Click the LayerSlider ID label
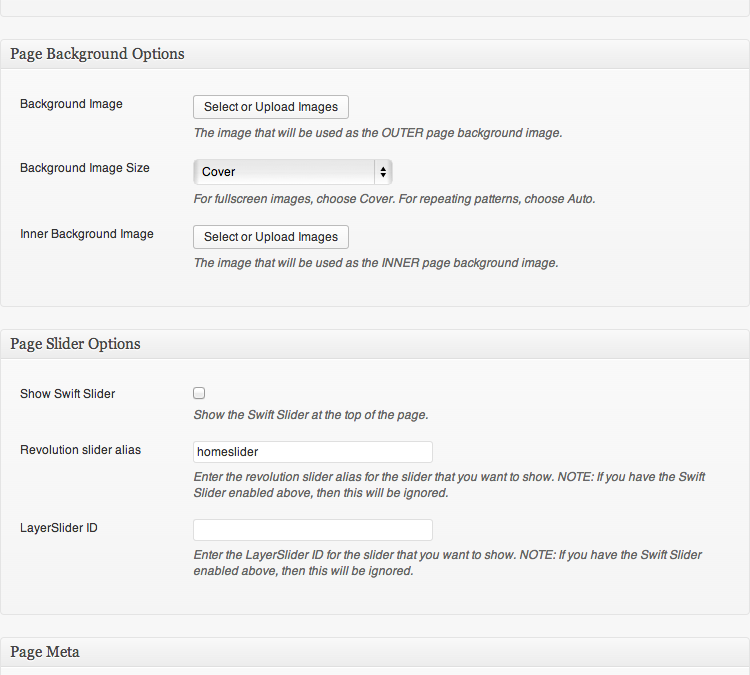This screenshot has width=750, height=675. 59,528
